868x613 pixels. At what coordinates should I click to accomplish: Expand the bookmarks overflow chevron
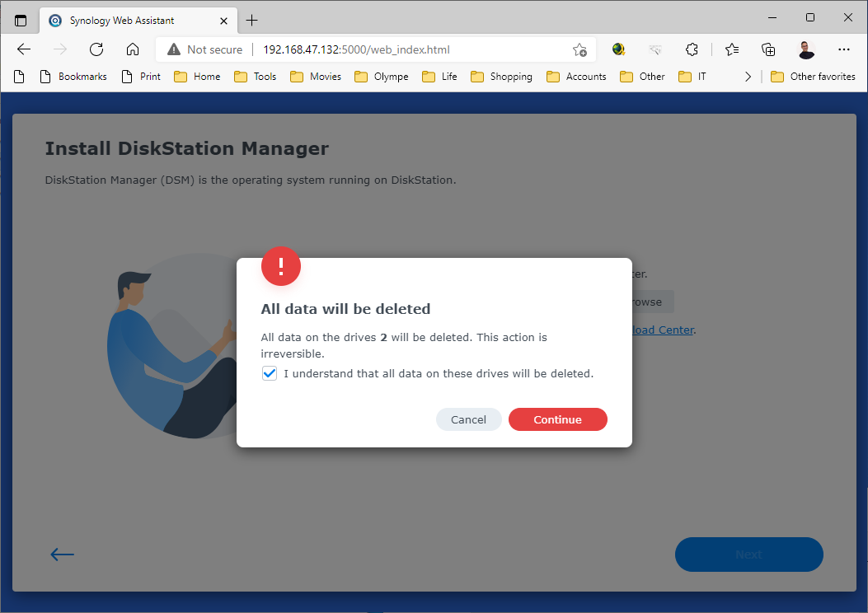tap(748, 77)
